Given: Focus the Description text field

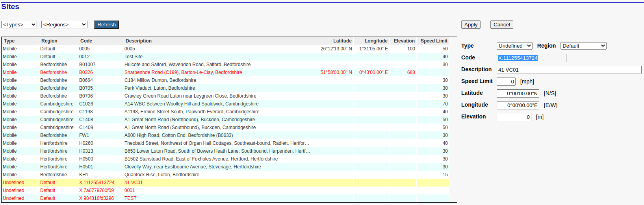Looking at the screenshot, I should (568, 70).
